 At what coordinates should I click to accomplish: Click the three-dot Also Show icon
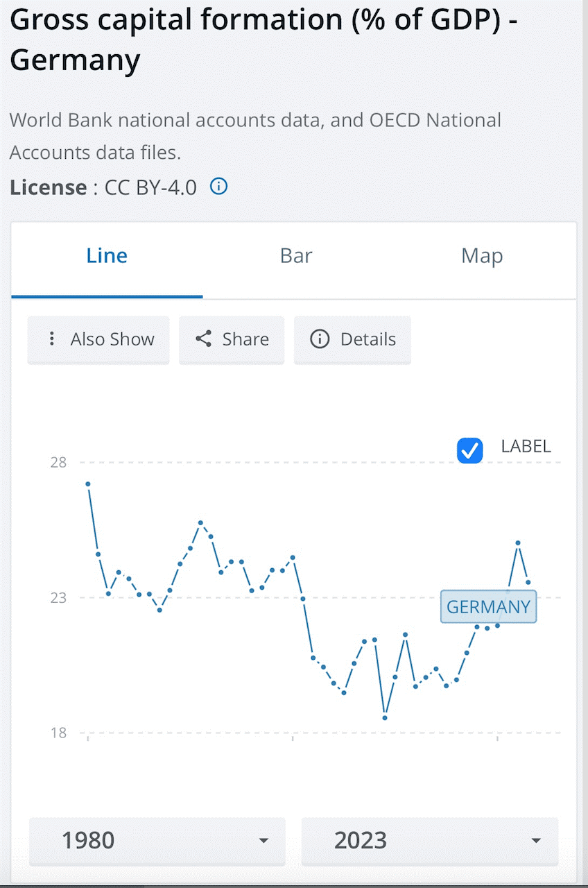tap(51, 339)
